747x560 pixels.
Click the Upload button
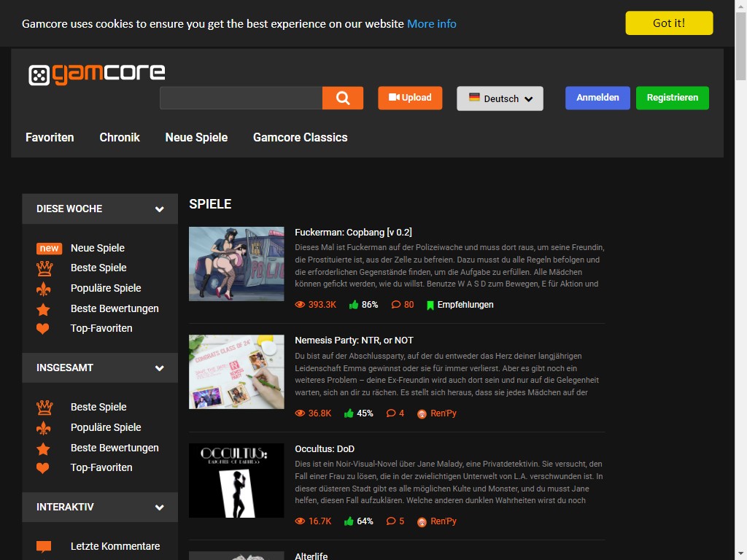[410, 98]
